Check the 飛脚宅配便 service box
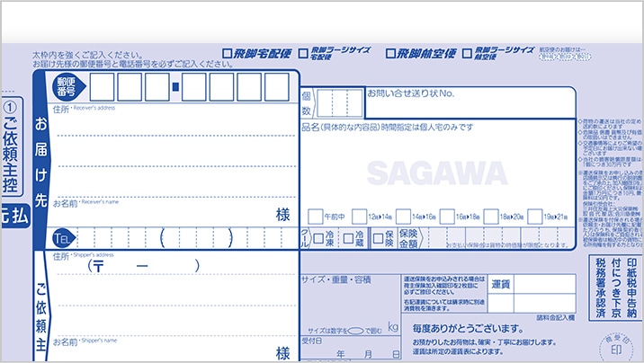644x363 pixels. pos(227,54)
